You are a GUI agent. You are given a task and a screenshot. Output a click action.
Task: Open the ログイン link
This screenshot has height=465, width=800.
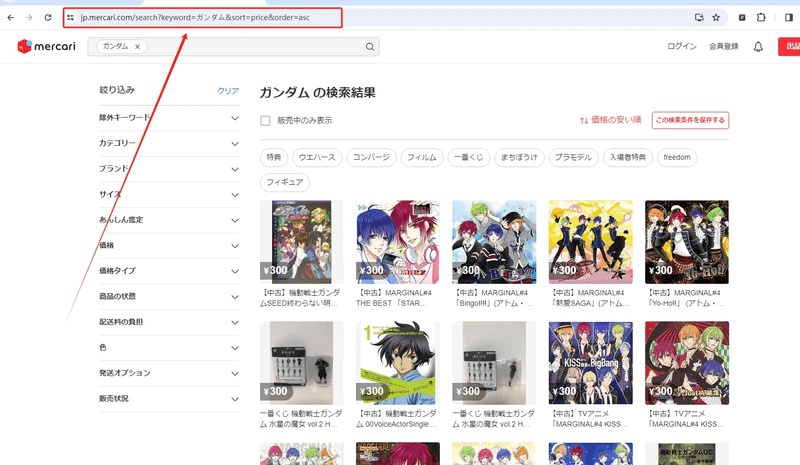(682, 46)
